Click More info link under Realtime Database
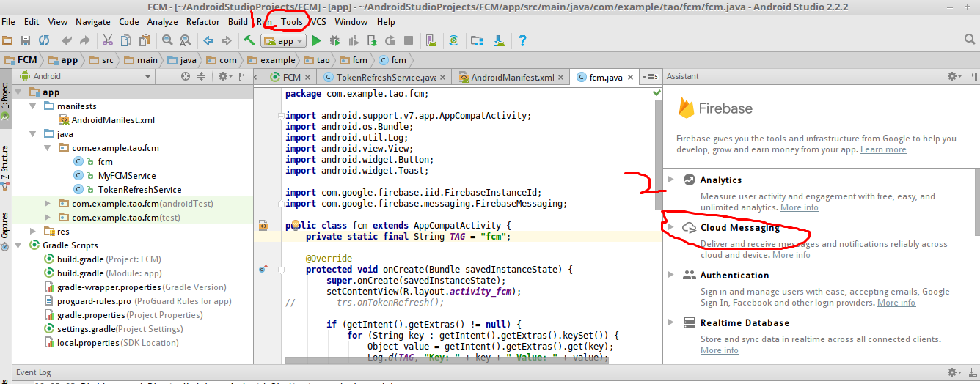 tap(720, 350)
